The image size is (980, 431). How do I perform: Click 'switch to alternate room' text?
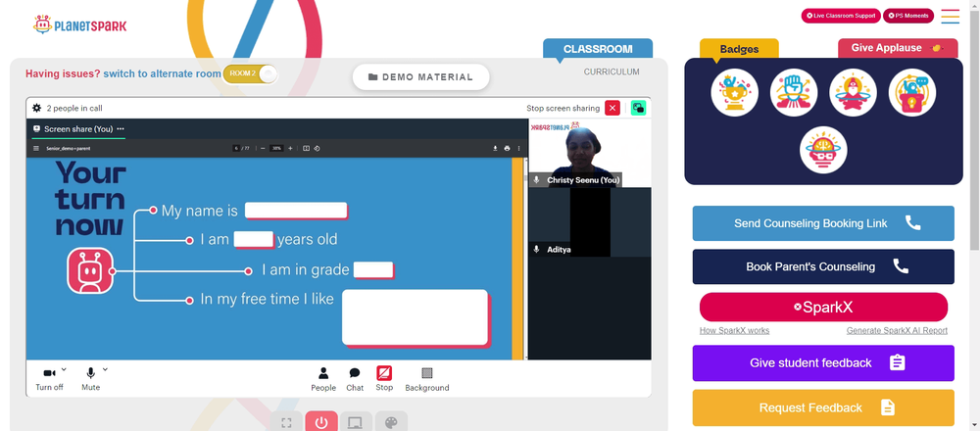click(162, 73)
